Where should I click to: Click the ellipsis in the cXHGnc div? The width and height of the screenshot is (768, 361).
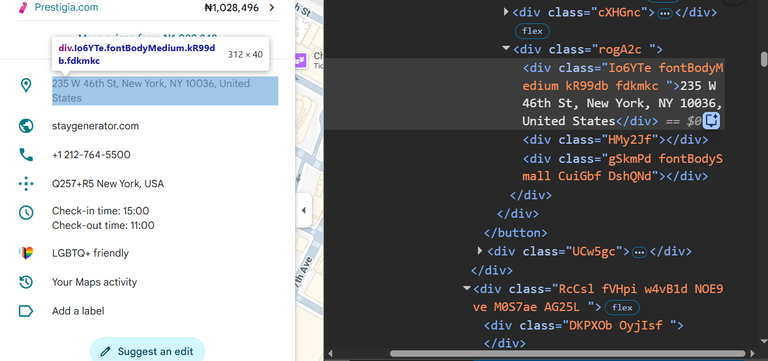click(665, 13)
